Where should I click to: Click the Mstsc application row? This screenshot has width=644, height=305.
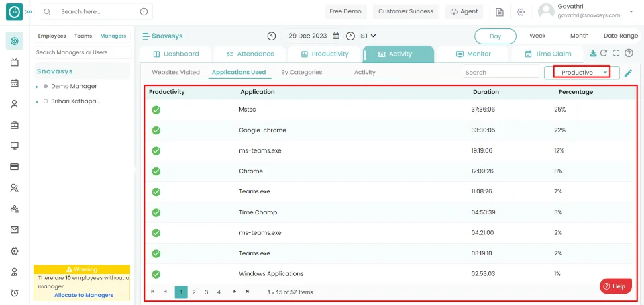point(390,110)
